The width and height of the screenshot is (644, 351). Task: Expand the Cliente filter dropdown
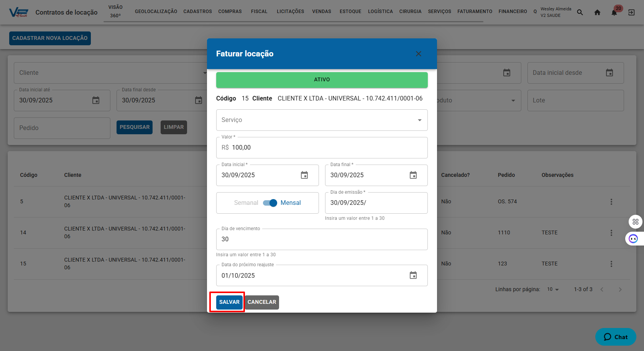(x=204, y=73)
